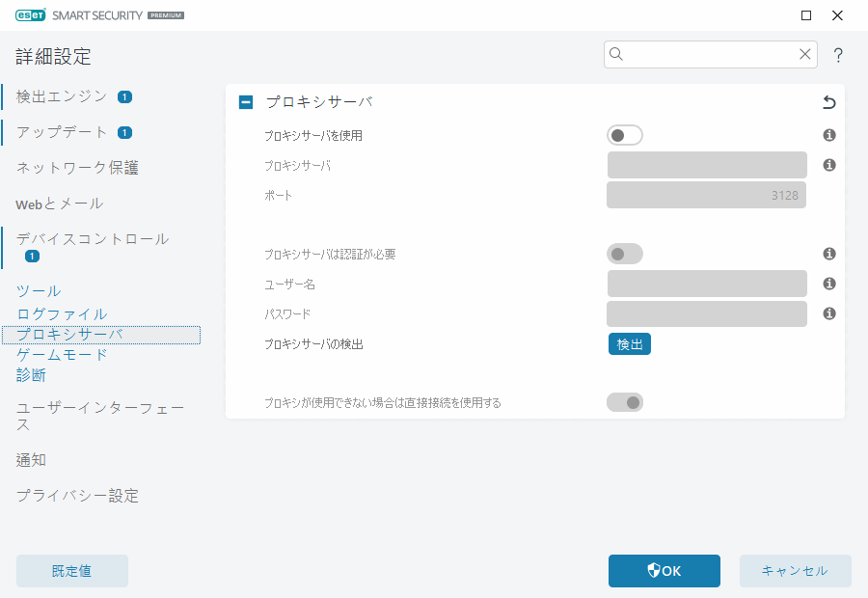Enable direct connection fallback toggle
Image resolution: width=868 pixels, height=598 pixels.
pos(624,402)
